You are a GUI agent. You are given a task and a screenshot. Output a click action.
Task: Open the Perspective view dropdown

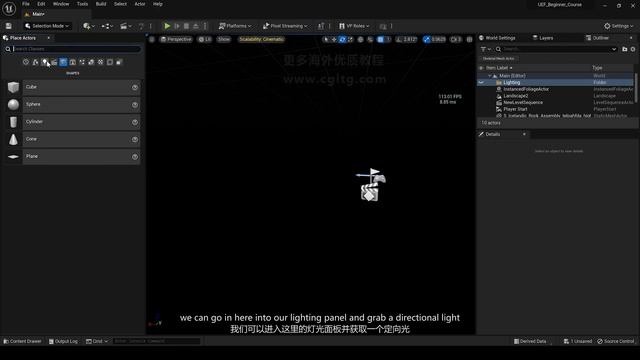click(176, 39)
